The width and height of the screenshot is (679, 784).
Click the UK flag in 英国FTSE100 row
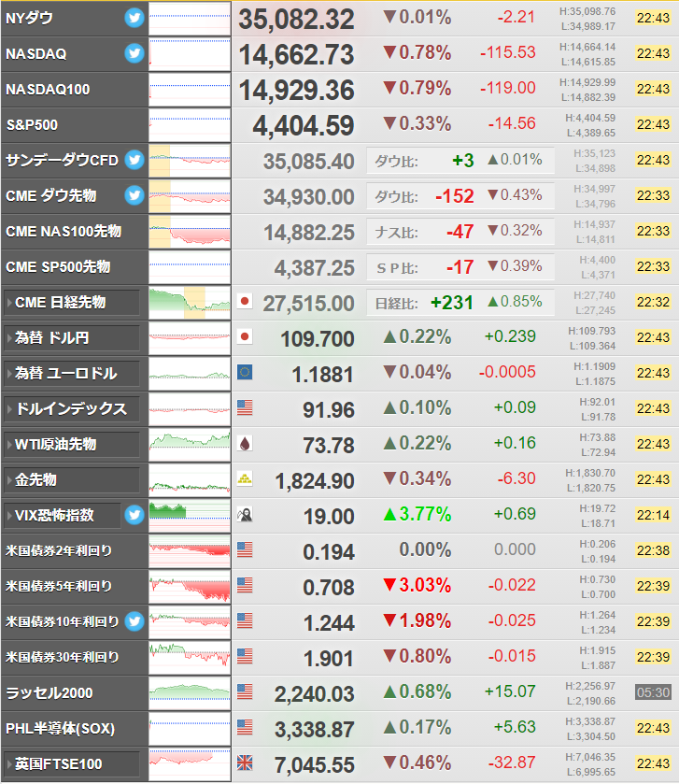[x=245, y=763]
